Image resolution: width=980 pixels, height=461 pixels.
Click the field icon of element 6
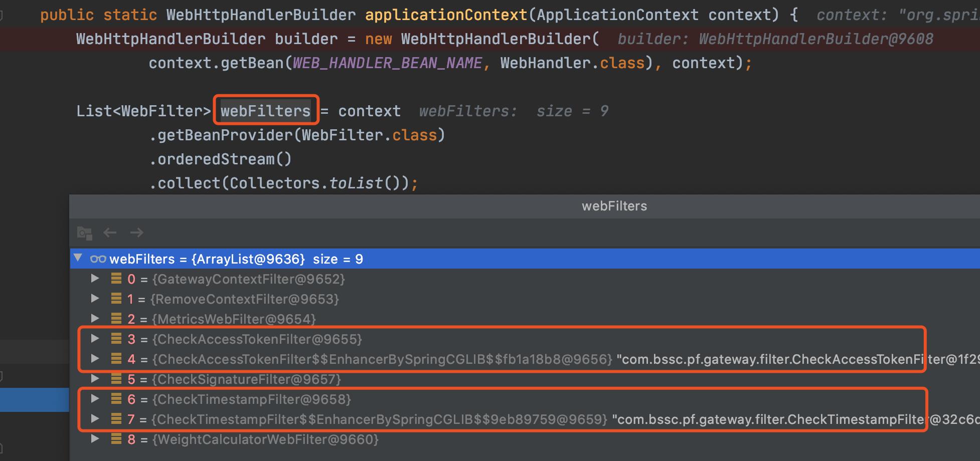pos(116,399)
